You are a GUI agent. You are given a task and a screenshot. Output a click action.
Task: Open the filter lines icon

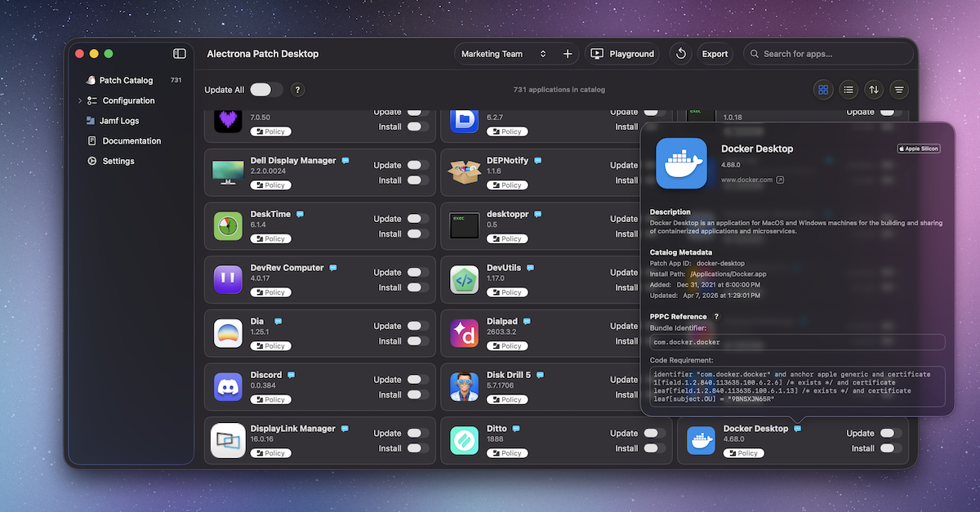(899, 90)
